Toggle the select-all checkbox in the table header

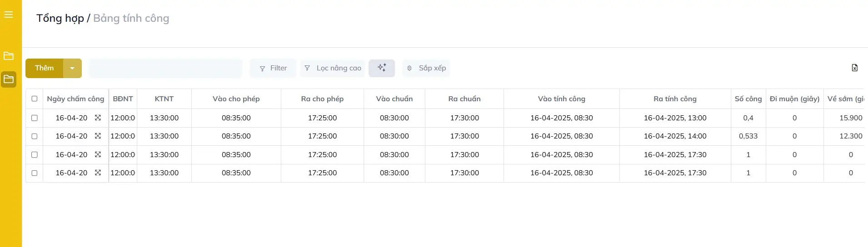[x=35, y=99]
